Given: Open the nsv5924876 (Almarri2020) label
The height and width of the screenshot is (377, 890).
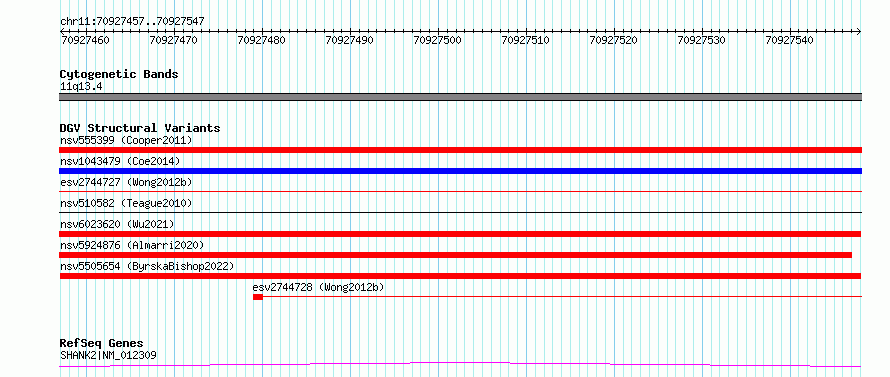Looking at the screenshot, I should click(132, 245).
